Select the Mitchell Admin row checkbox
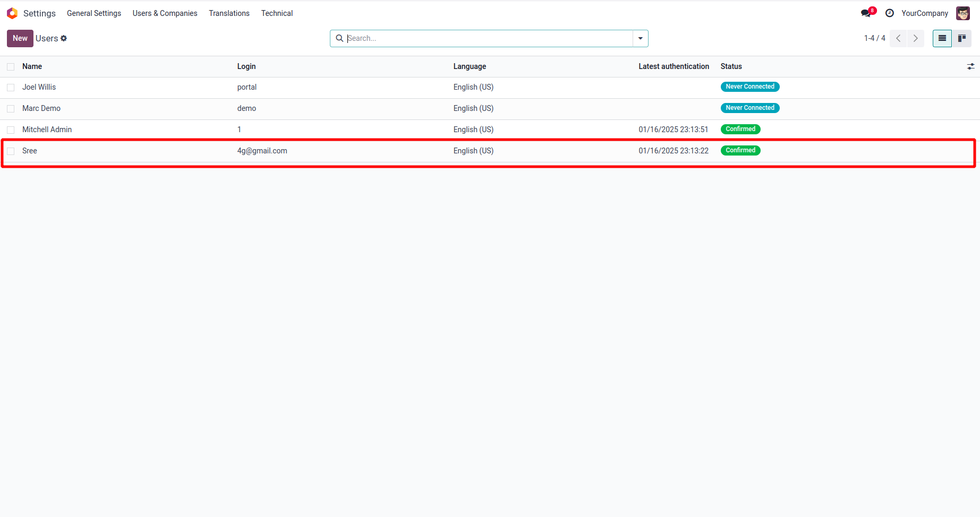980x517 pixels. (11, 130)
